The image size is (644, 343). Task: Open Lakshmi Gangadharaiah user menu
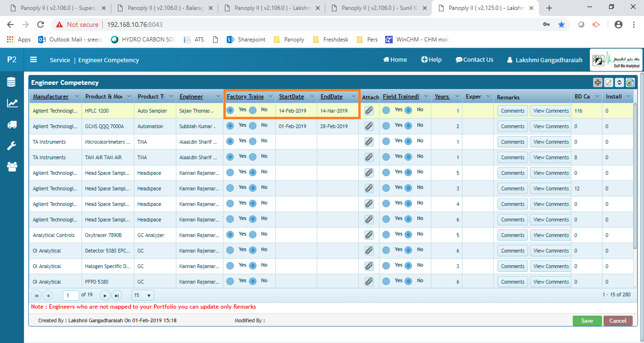point(545,60)
